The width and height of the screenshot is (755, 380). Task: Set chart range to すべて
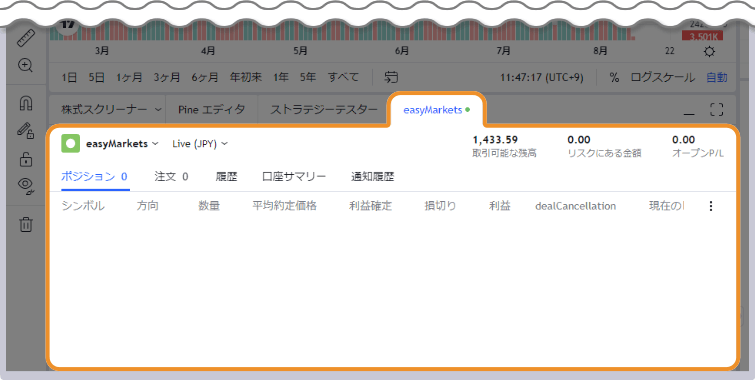(x=343, y=78)
